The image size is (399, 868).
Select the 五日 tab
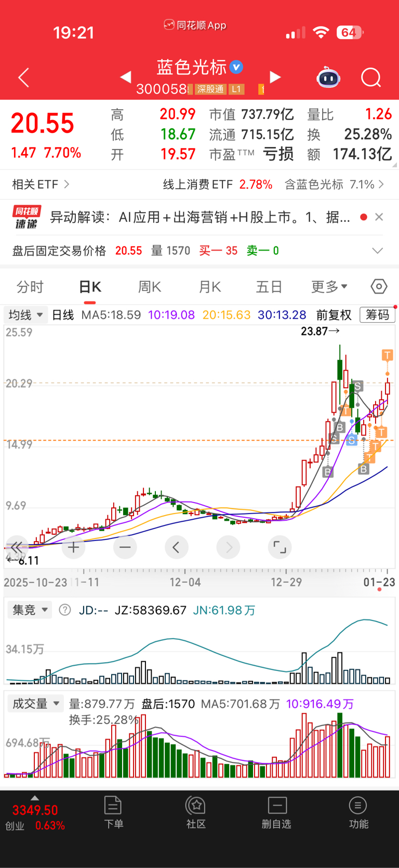coord(269,287)
